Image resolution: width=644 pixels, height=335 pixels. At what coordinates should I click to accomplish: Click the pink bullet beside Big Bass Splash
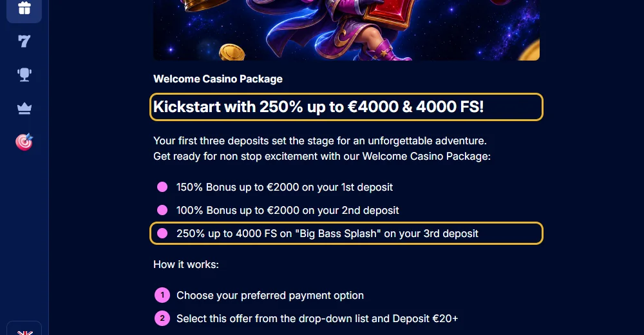(x=162, y=233)
